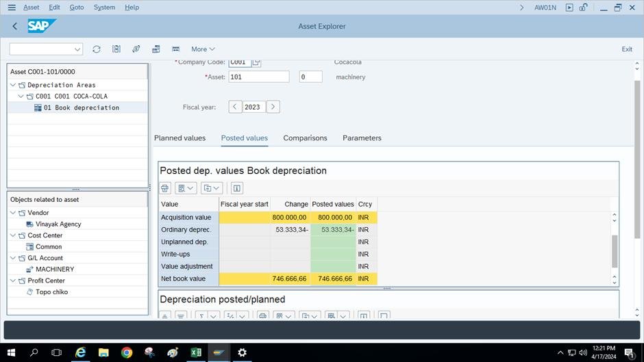This screenshot has height=362, width=644.
Task: Open File Explorer from the taskbar
Action: [103, 352]
